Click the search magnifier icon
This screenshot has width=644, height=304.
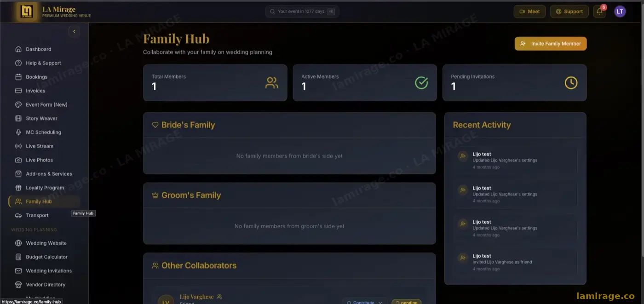tap(272, 11)
